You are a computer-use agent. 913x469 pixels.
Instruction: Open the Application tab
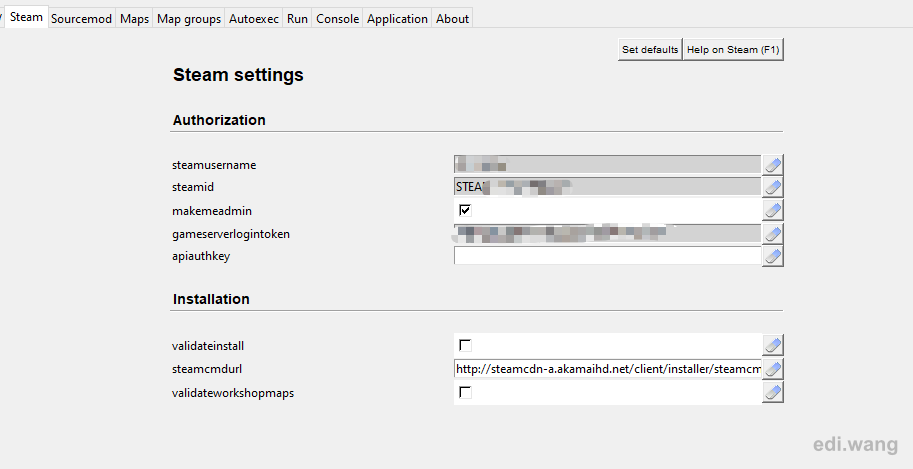point(397,19)
